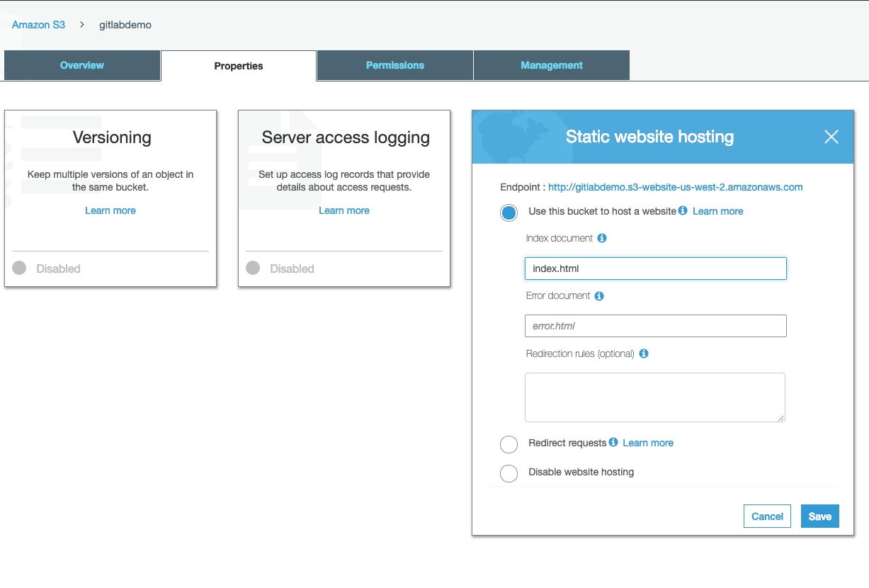Click Amazon S3 breadcrumb link
The height and width of the screenshot is (588, 869).
coord(38,25)
